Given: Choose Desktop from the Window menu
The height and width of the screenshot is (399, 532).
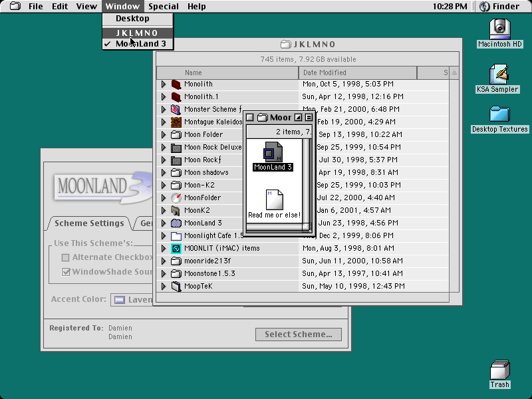Looking at the screenshot, I should [138, 19].
